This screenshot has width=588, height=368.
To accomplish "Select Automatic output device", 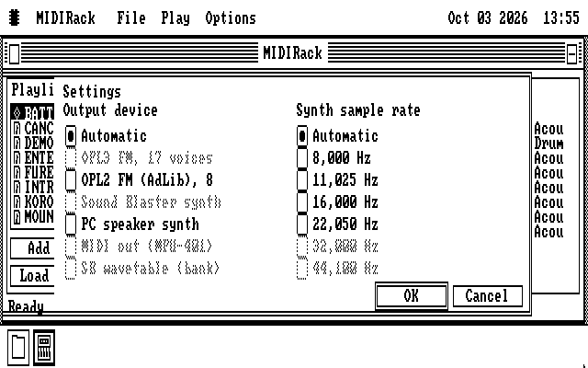I will coord(106,136).
